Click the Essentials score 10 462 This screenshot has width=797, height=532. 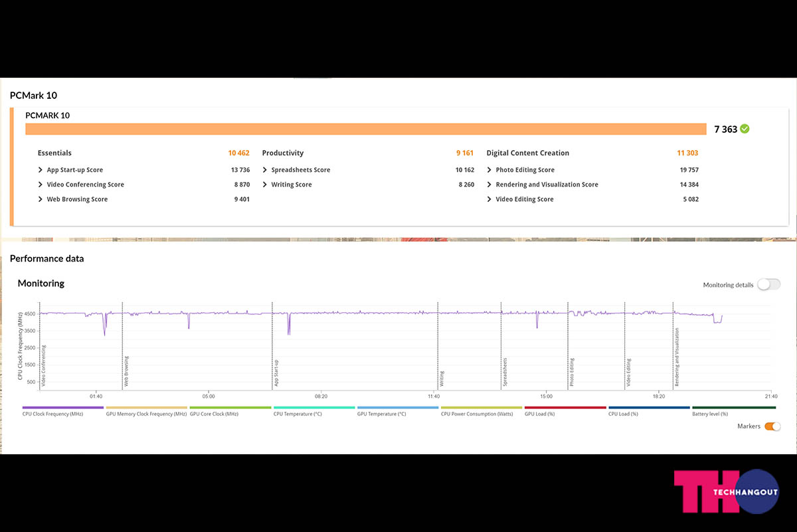[239, 153]
